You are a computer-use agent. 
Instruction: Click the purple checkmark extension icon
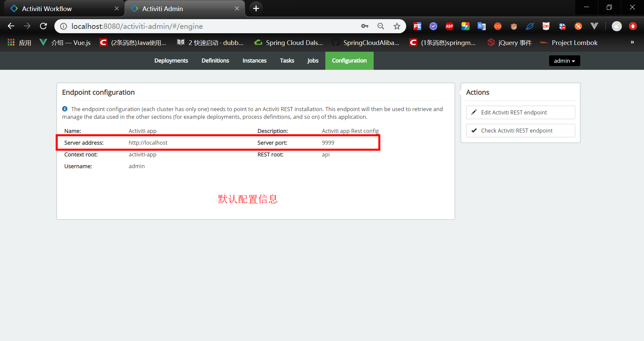coord(433,26)
